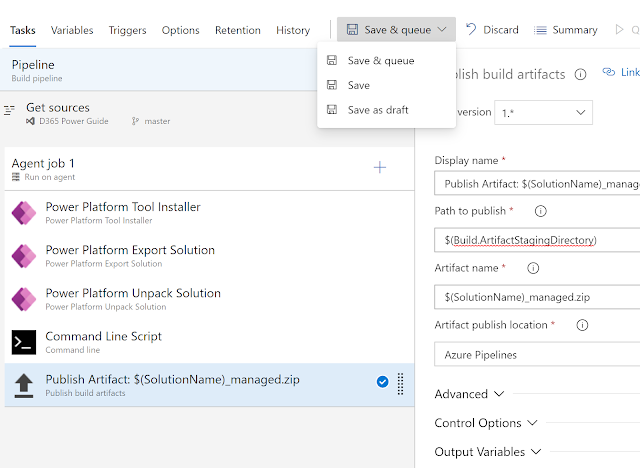Click the Power Platform Unpack Solution icon
The width and height of the screenshot is (640, 468).
click(23, 299)
